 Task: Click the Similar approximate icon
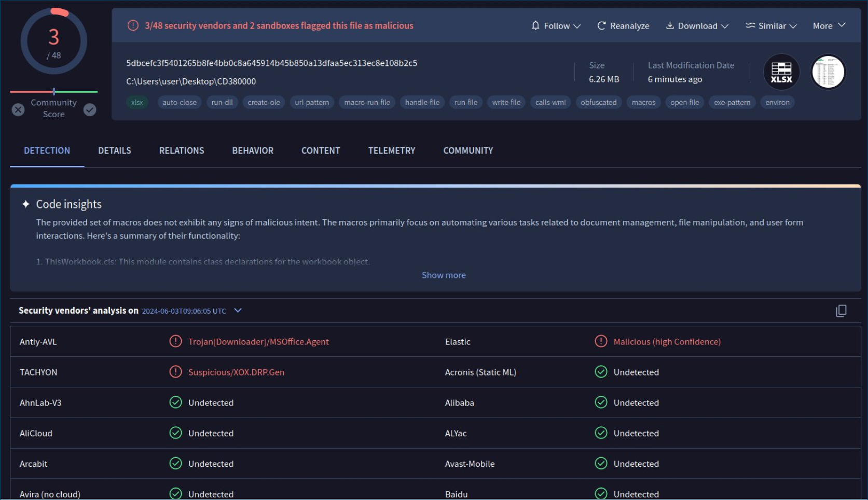tap(750, 25)
